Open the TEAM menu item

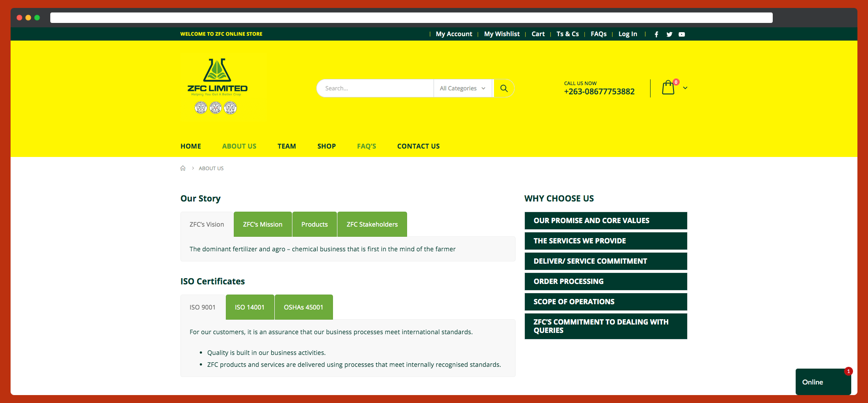coord(287,146)
